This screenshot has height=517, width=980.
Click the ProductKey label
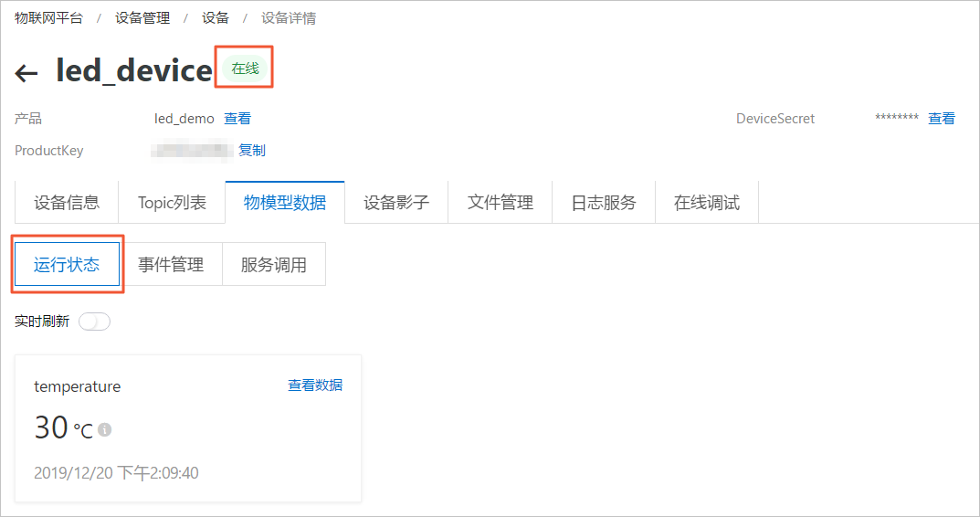[x=48, y=151]
